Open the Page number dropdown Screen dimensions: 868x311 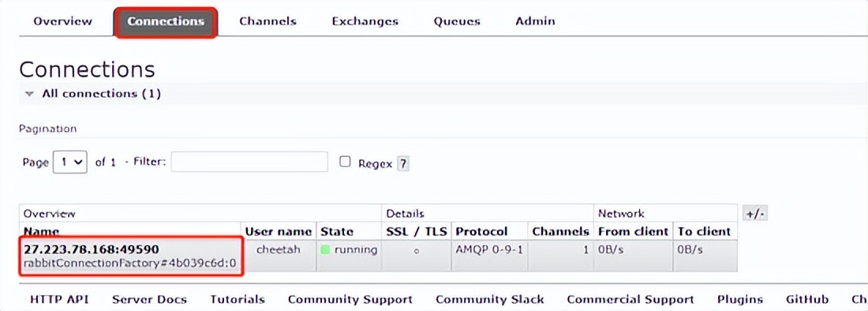[70, 163]
